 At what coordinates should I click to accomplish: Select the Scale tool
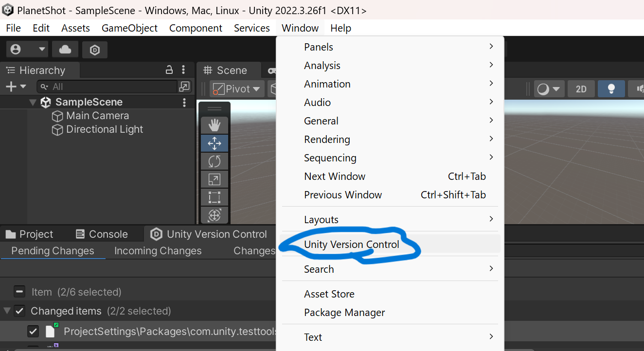point(215,179)
